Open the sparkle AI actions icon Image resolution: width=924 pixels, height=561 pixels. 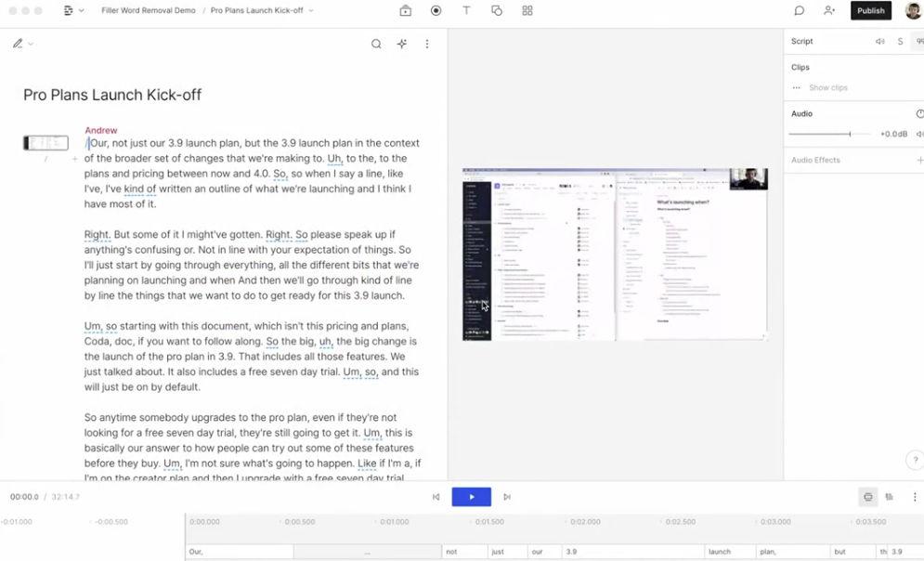click(402, 44)
